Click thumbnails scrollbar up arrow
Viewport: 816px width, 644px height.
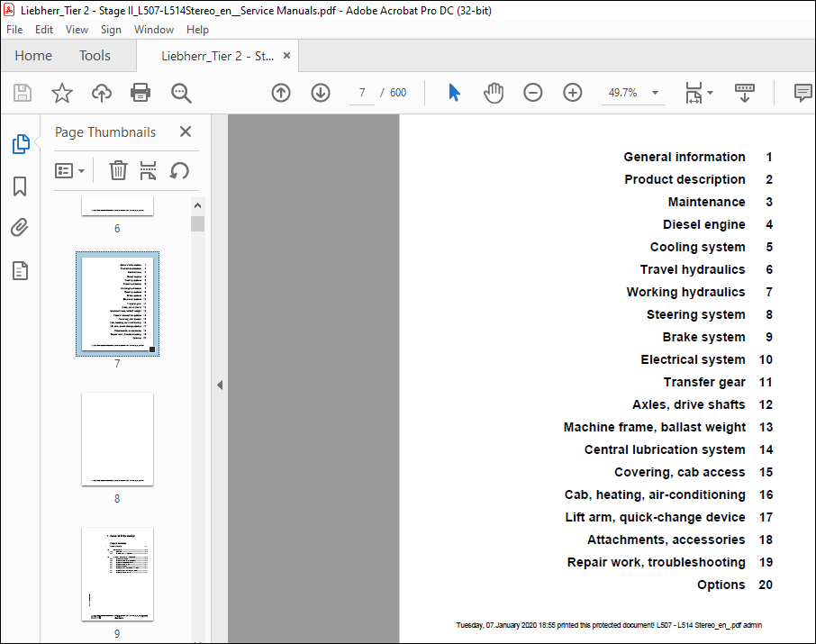(198, 205)
